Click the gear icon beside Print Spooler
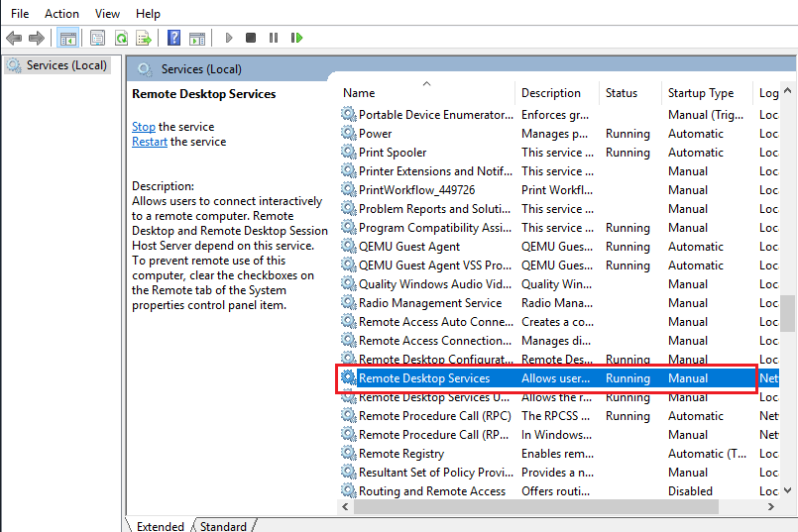The width and height of the screenshot is (798, 532). [348, 153]
